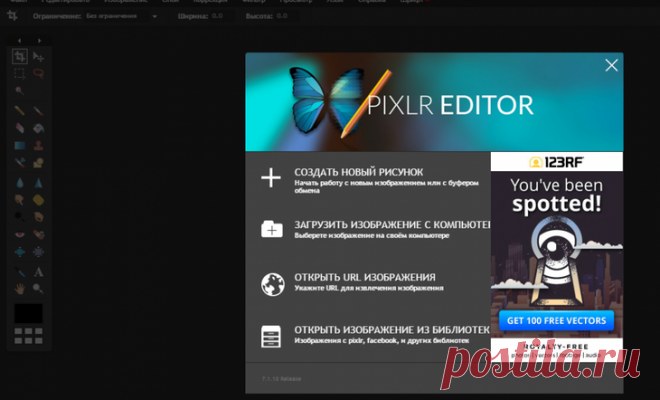Select the Zoom magnifier tool
Screen dimensions: 660x400
pyautogui.click(x=38, y=288)
